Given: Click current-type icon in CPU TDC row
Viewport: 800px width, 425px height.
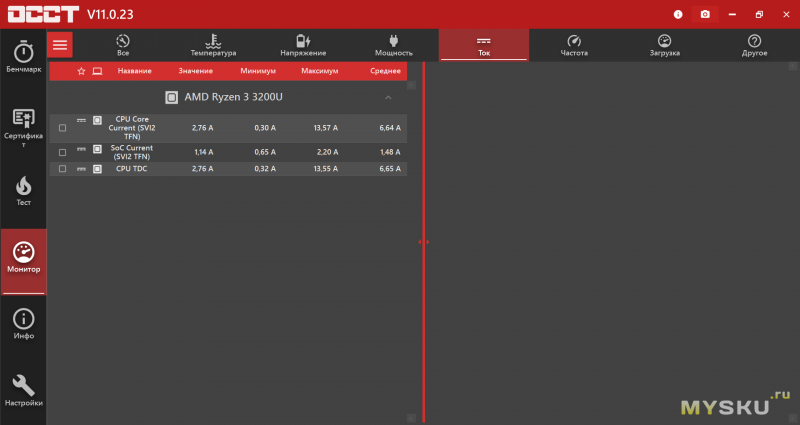Looking at the screenshot, I should coord(81,168).
